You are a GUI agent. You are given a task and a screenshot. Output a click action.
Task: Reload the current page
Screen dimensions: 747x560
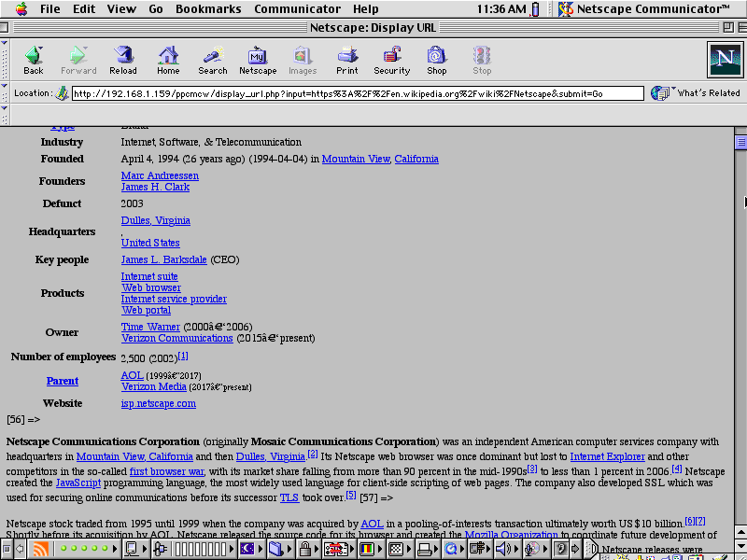pos(123,55)
